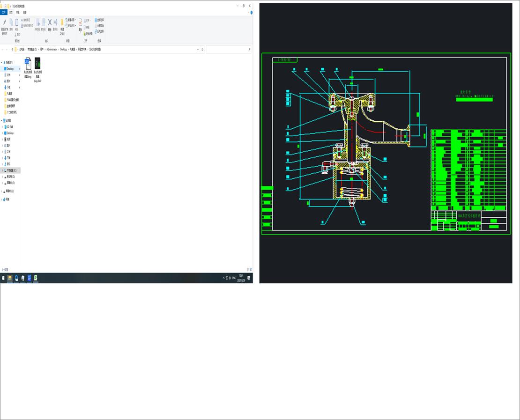Image resolution: width=520 pixels, height=420 pixels.
Task: Open Pictures pinned under Quick access
Action: [8, 81]
